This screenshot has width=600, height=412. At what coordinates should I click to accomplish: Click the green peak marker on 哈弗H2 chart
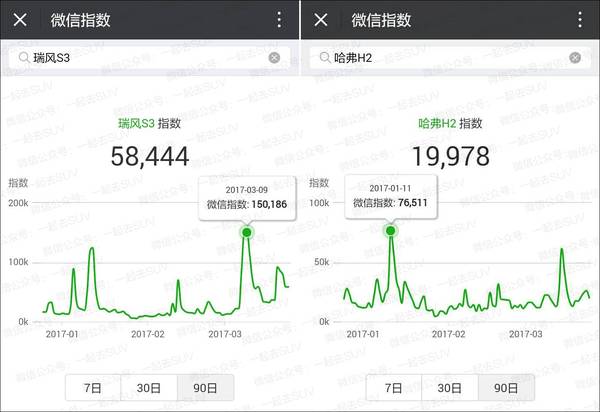pyautogui.click(x=390, y=231)
